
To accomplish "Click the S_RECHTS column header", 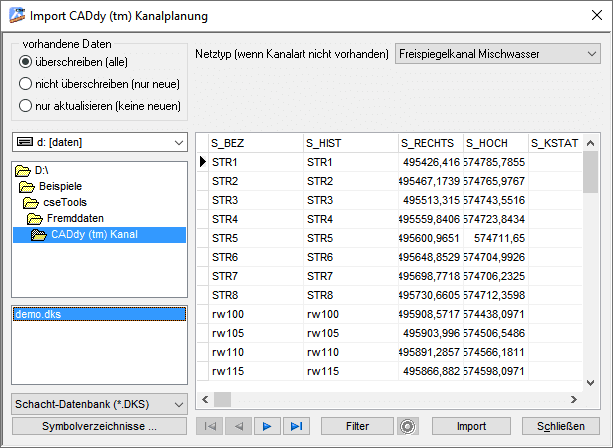I will click(428, 143).
